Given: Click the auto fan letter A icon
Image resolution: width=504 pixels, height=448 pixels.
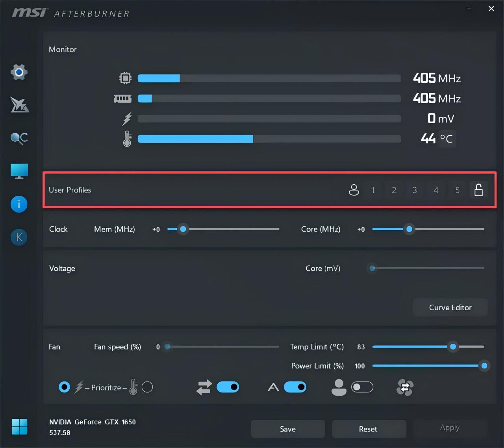Looking at the screenshot, I should tap(273, 387).
